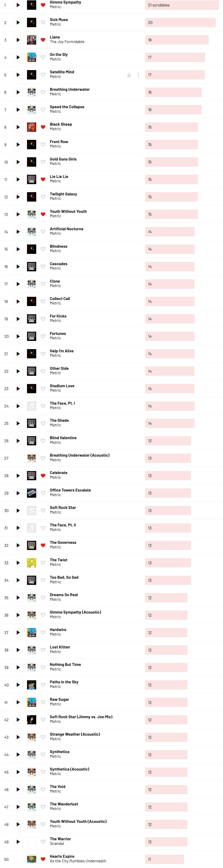Love the track On the Sly
Image resolution: width=223 pixels, height=868 pixels.
(x=43, y=57)
